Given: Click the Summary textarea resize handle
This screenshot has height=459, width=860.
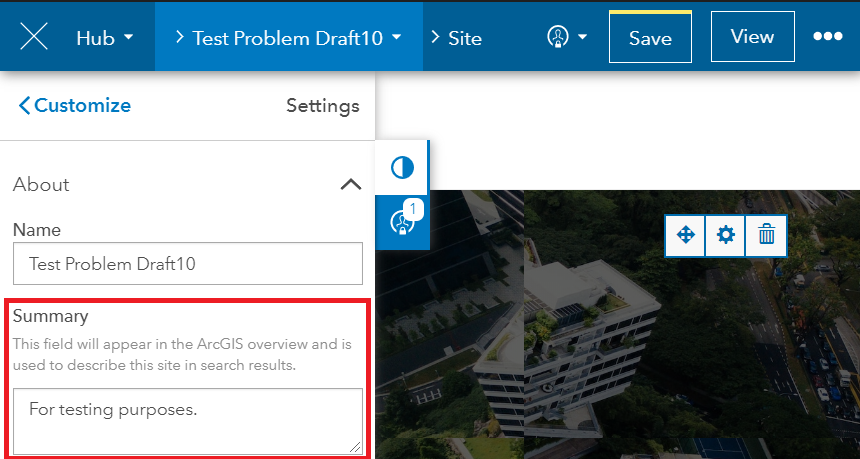Looking at the screenshot, I should [355, 447].
